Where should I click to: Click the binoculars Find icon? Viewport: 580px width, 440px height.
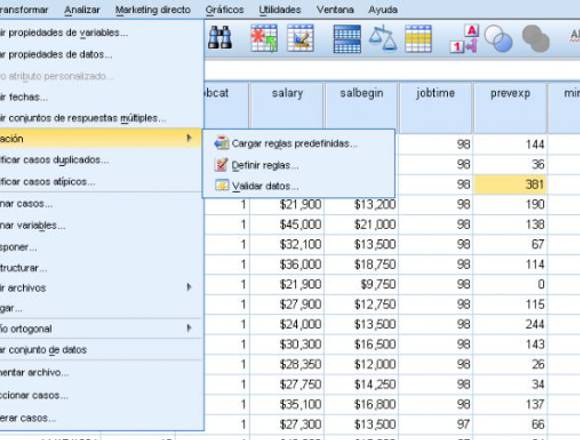(220, 37)
